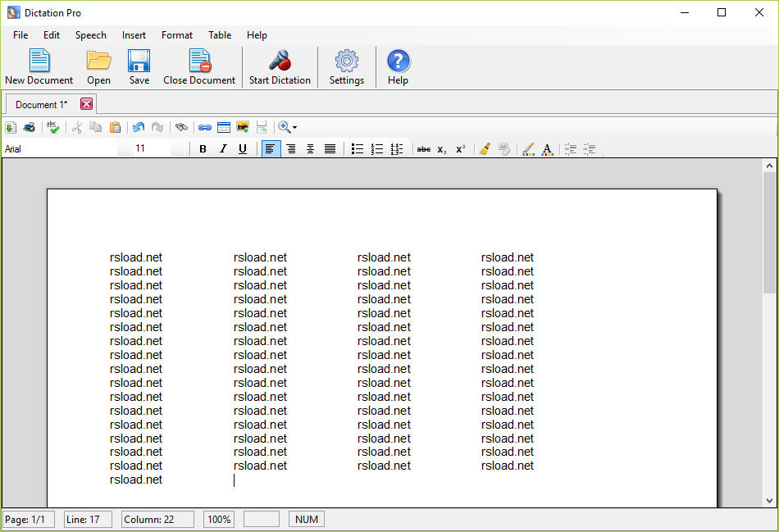This screenshot has width=779, height=532.
Task: Open the Edit menu
Action: coord(51,35)
